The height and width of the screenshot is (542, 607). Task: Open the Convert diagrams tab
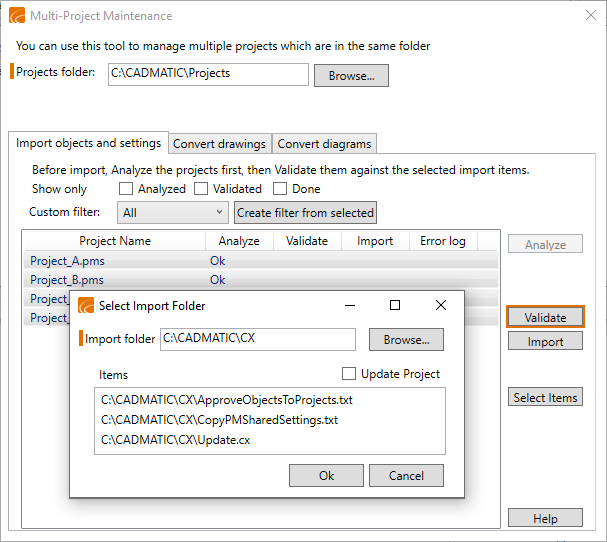pyautogui.click(x=324, y=144)
